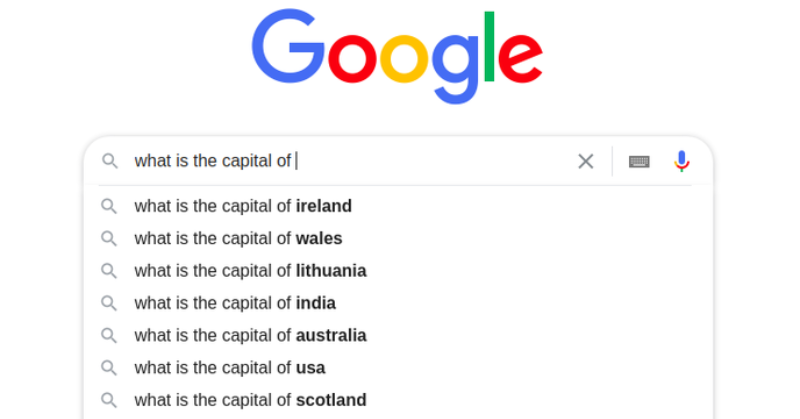Click magnifier icon beside australia suggestion

(x=109, y=335)
